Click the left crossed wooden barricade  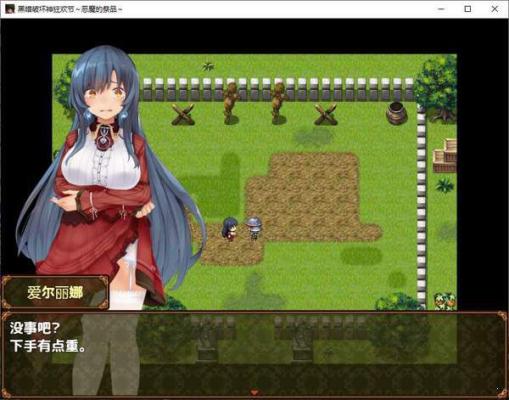tap(183, 114)
